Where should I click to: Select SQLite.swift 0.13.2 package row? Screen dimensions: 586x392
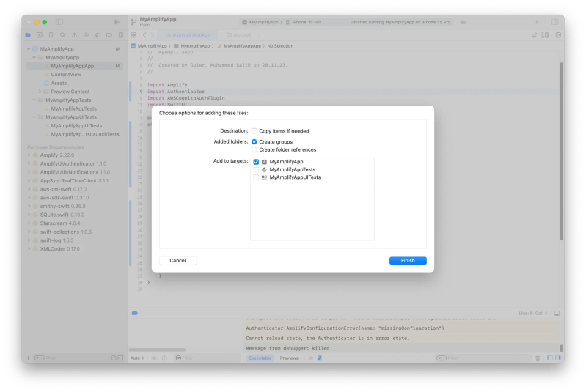tap(74, 215)
